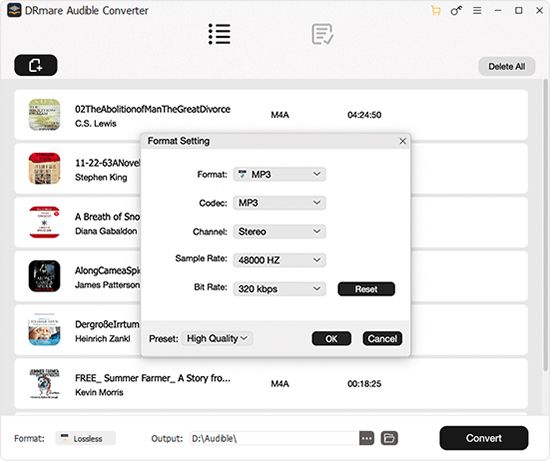
Task: Click the M4A label of the C.S. Lewis row
Action: pyautogui.click(x=280, y=115)
